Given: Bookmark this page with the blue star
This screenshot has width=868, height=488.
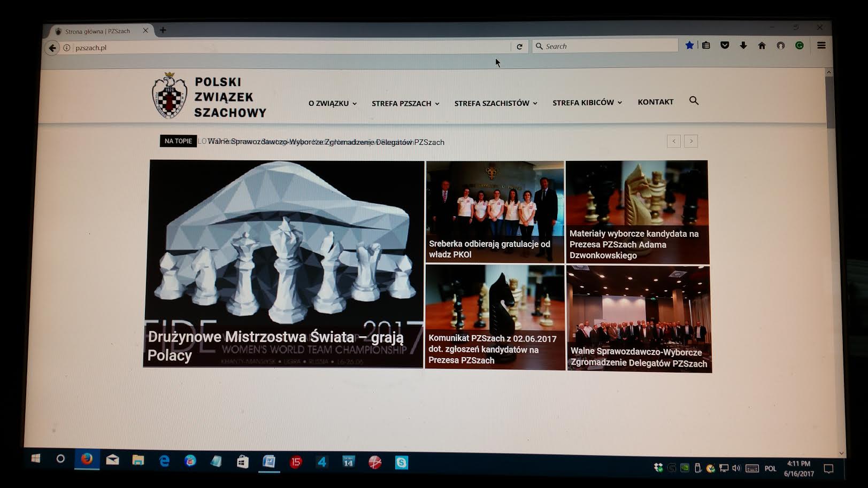Looking at the screenshot, I should click(x=689, y=45).
